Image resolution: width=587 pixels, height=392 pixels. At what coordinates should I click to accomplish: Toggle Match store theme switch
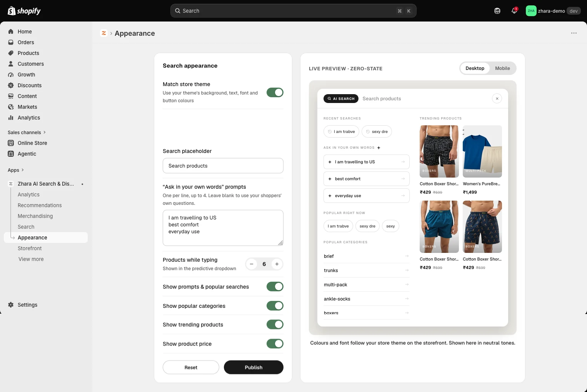(275, 93)
